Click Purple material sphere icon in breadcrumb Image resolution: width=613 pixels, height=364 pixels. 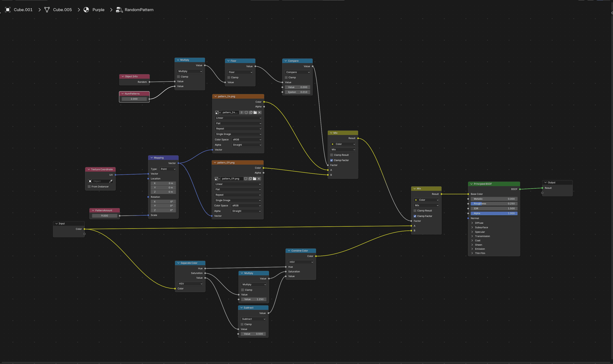pyautogui.click(x=86, y=10)
